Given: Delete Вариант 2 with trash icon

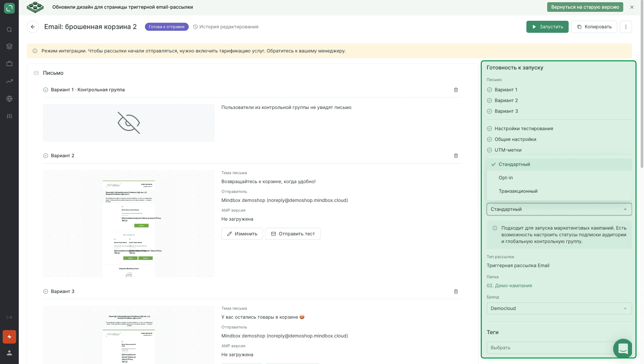Looking at the screenshot, I should click(x=456, y=156).
